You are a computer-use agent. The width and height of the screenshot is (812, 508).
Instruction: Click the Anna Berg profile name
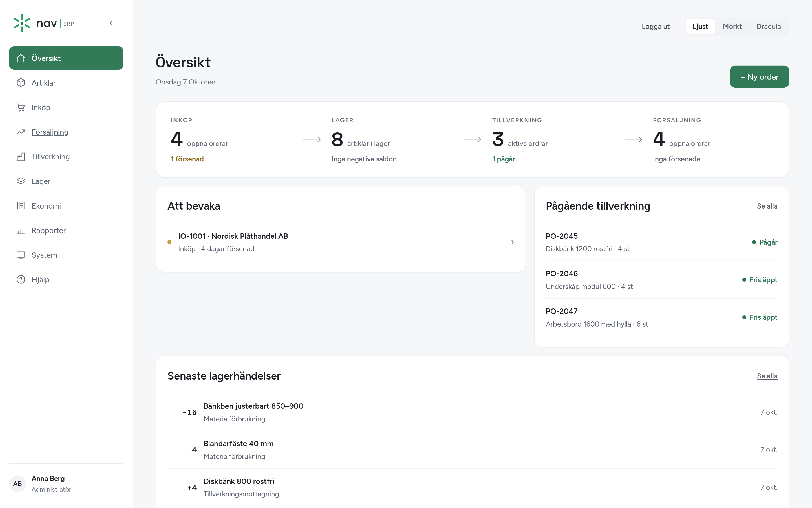(x=48, y=478)
